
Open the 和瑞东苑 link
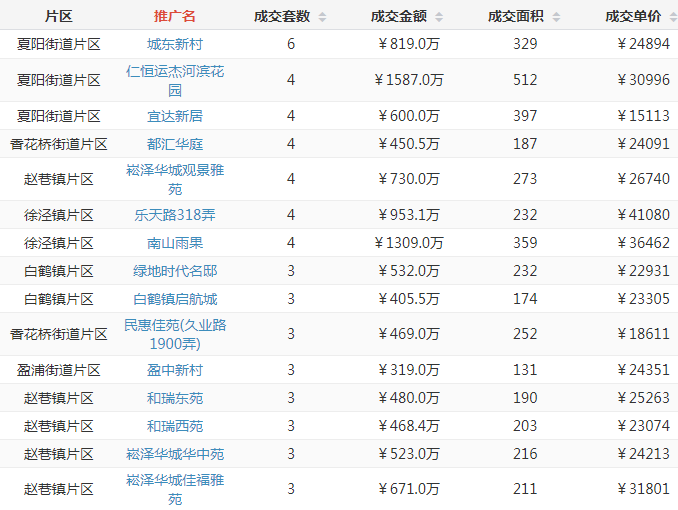point(175,398)
